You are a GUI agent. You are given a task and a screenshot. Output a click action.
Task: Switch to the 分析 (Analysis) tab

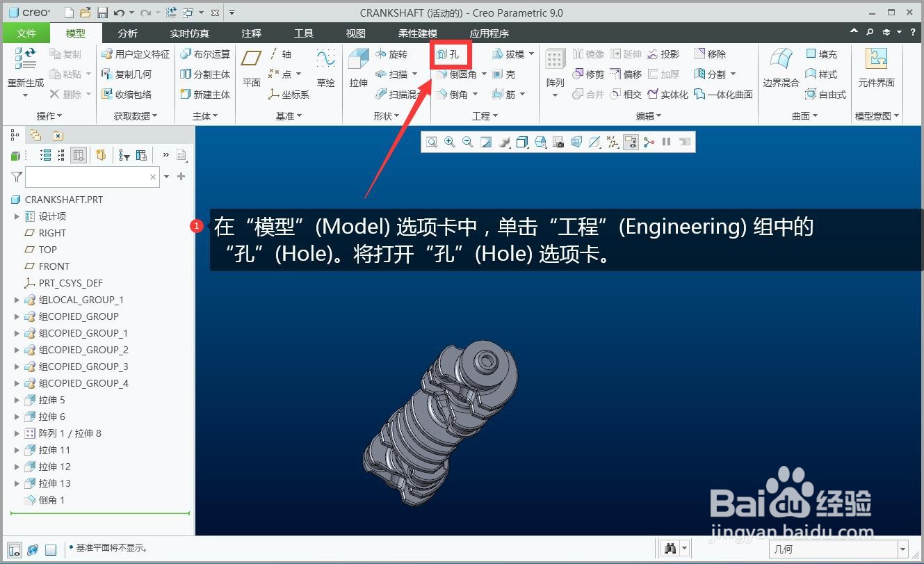[128, 33]
